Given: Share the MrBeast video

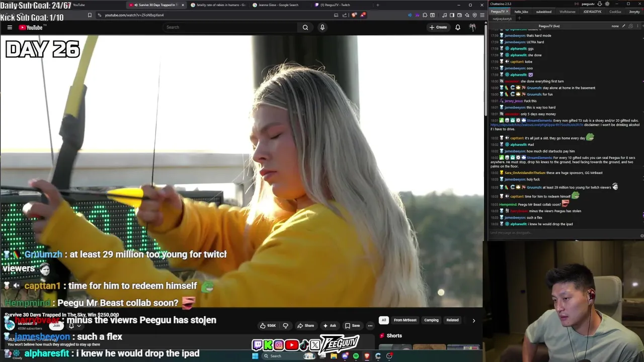Looking at the screenshot, I should (x=305, y=326).
